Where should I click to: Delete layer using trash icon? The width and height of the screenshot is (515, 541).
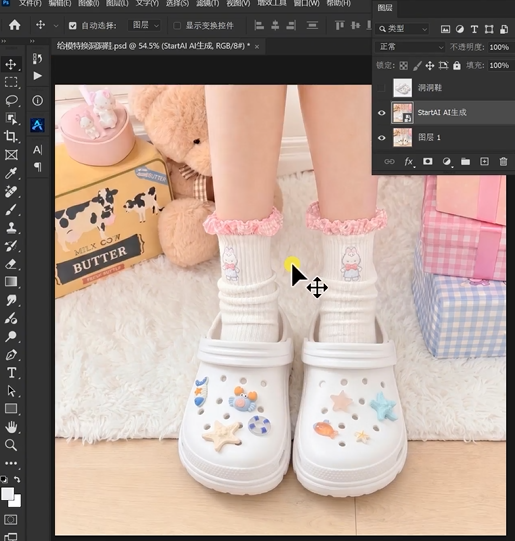[x=503, y=161]
